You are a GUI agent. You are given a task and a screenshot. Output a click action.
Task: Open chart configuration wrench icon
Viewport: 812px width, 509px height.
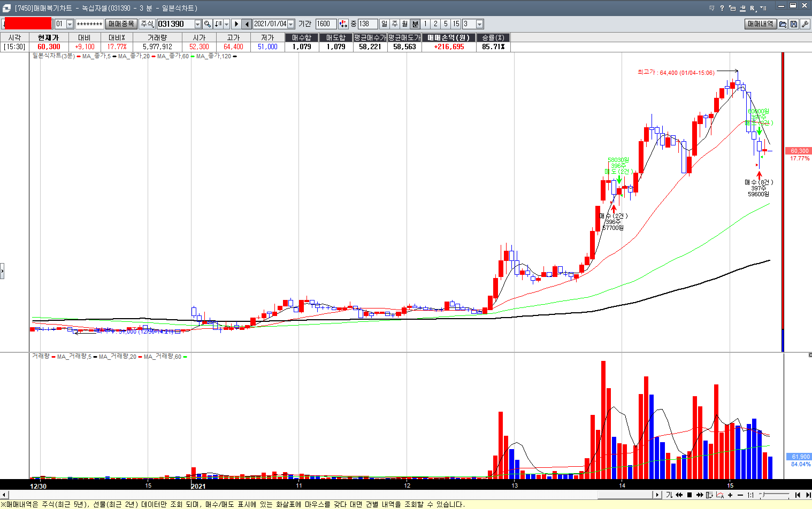(805, 24)
